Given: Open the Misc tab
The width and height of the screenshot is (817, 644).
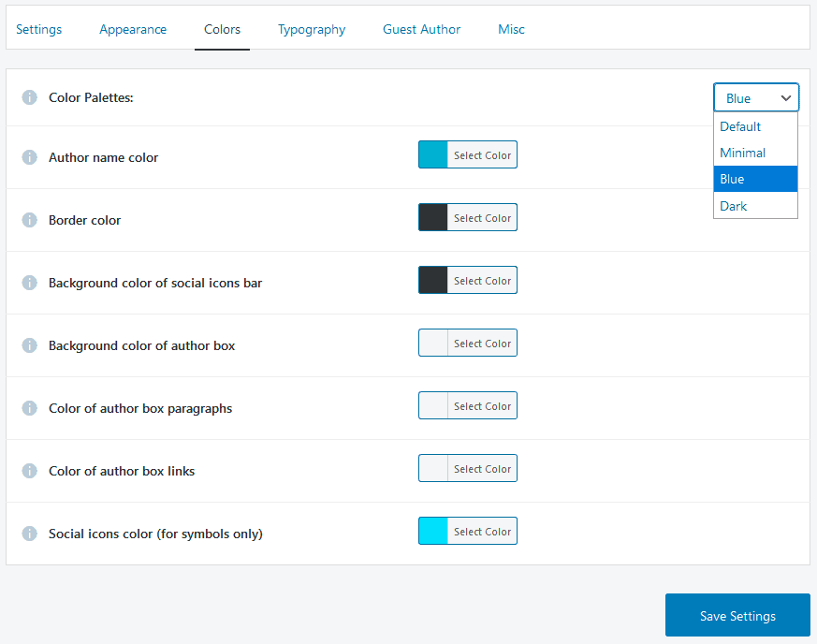Looking at the screenshot, I should (511, 30).
